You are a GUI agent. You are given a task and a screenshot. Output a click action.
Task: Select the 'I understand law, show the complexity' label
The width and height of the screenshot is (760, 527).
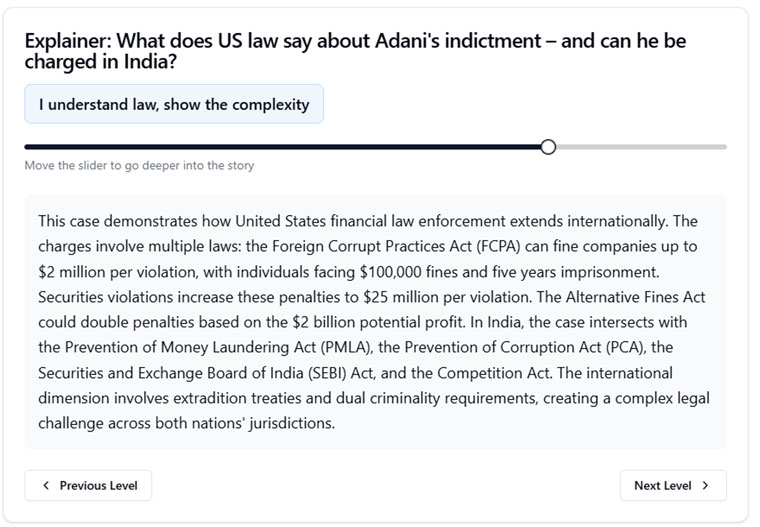pos(174,104)
